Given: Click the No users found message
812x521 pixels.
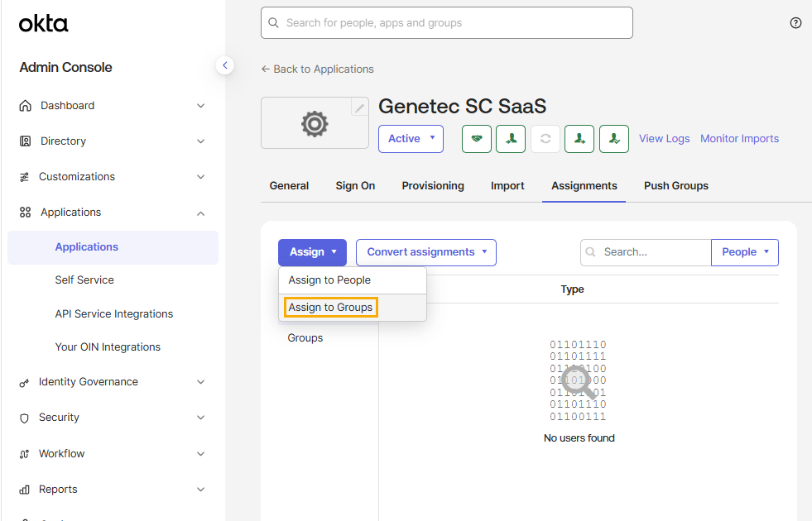Looking at the screenshot, I should pos(579,438).
